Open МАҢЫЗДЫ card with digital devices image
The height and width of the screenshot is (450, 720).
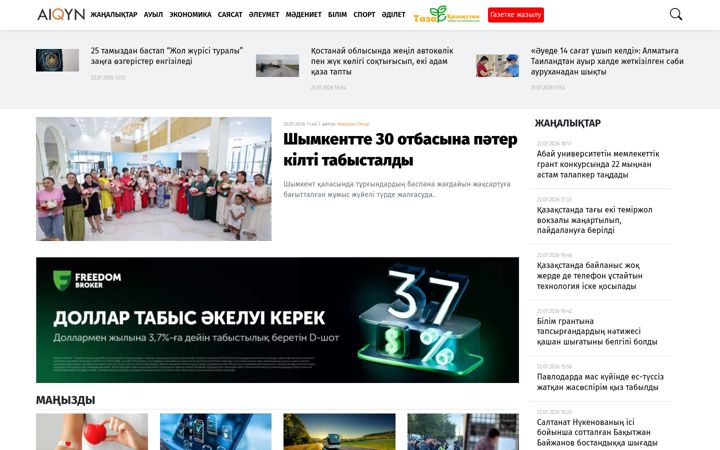tap(216, 432)
